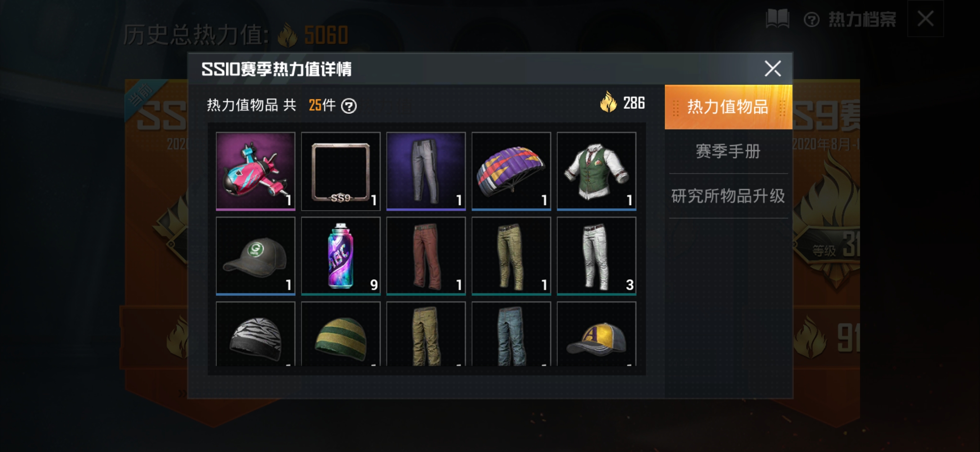Select the yellow purple baseball cap

pos(596,334)
